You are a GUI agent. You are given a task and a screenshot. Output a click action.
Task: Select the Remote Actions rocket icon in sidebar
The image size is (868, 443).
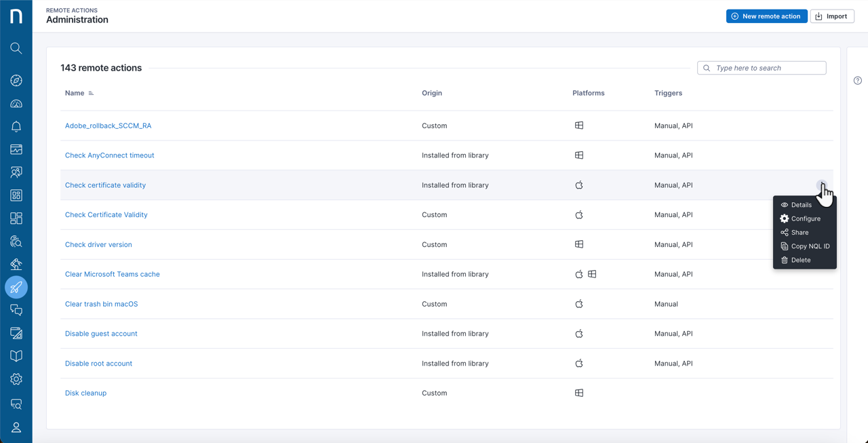pos(16,287)
